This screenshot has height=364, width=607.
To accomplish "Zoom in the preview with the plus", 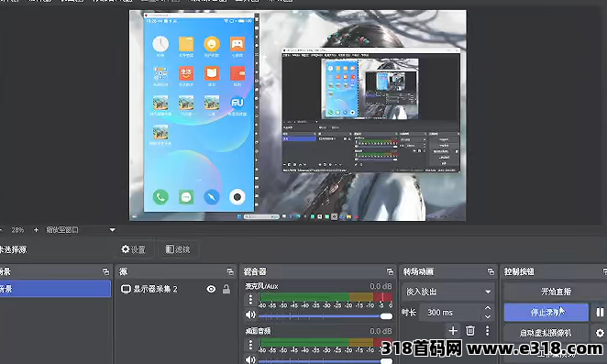I will pyautogui.click(x=36, y=230).
